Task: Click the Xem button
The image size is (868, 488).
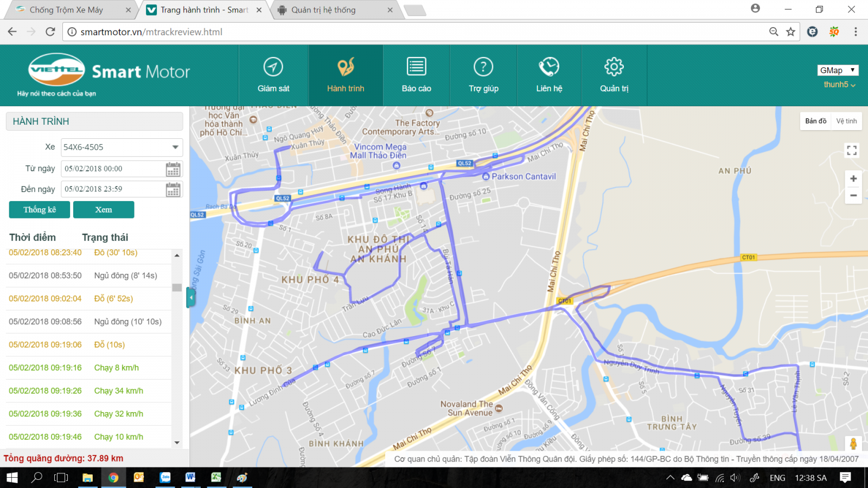Action: point(104,210)
